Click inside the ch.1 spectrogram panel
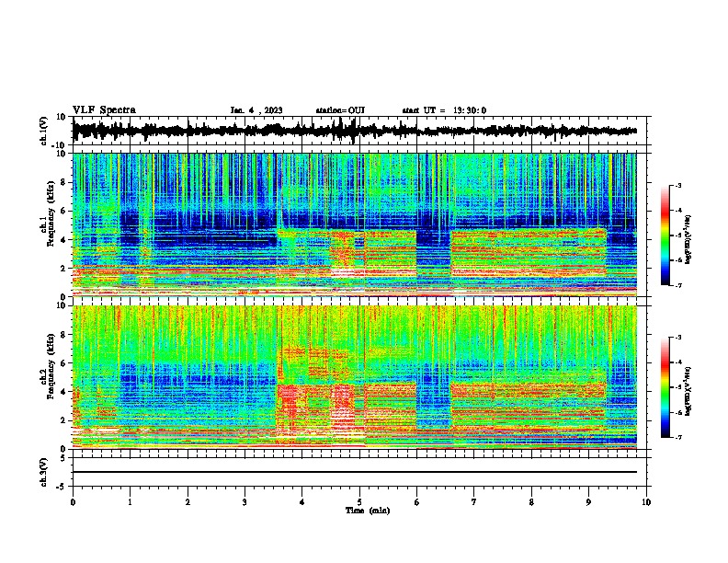728x563 pixels. point(355,224)
